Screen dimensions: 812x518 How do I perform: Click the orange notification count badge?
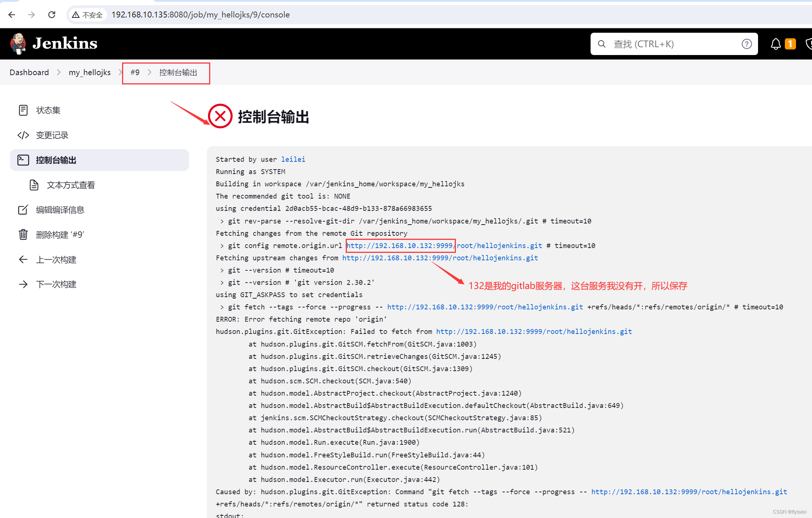pos(790,44)
